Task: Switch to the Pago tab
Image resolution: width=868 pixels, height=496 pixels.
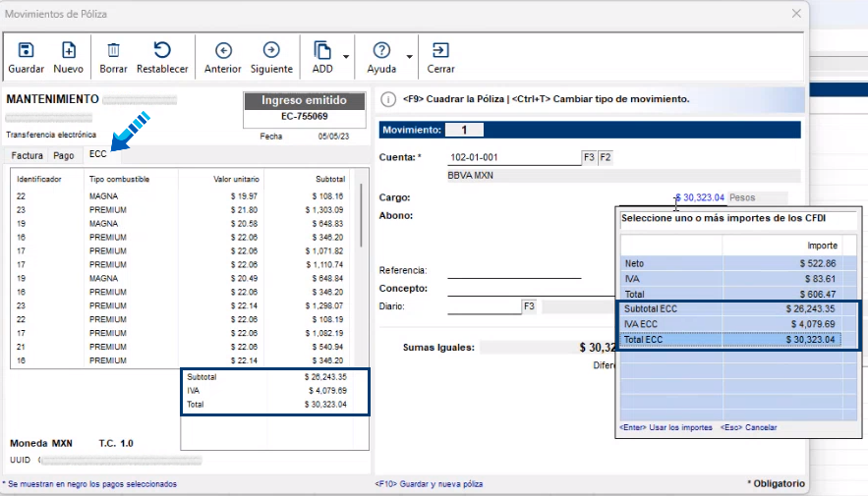Action: pos(64,155)
